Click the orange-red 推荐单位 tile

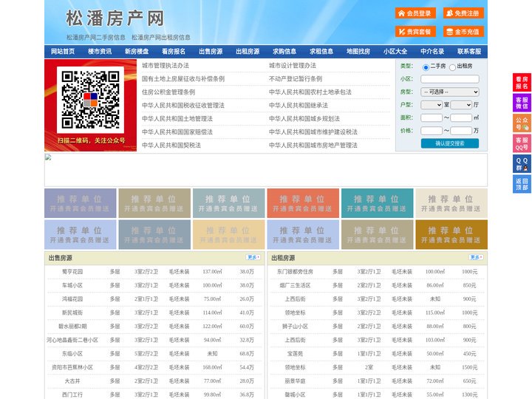pyautogui.click(x=303, y=203)
